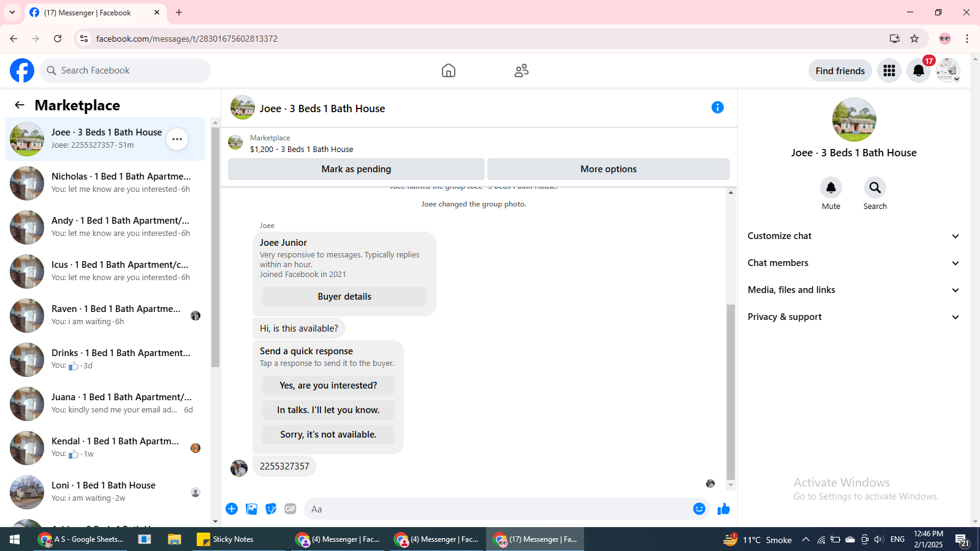980x551 pixels.
Task: Open Chrome profile avatar
Action: click(945, 39)
